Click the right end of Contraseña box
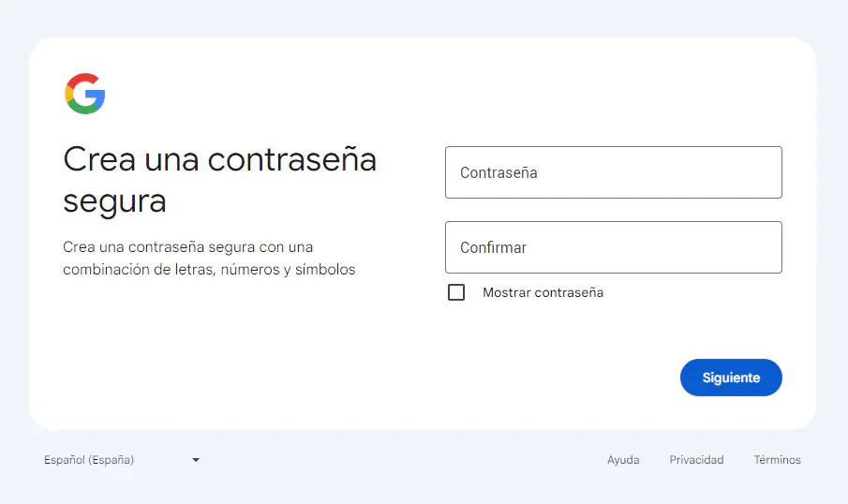 [x=764, y=172]
